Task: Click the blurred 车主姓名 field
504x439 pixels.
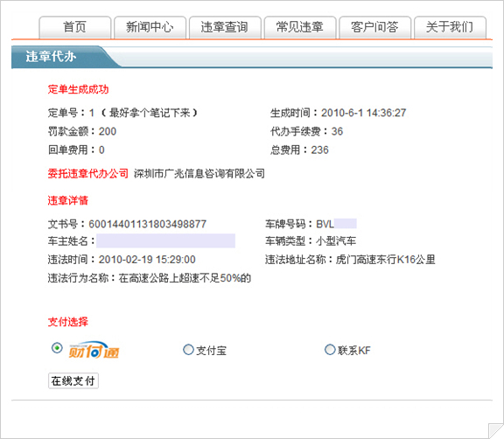Action: (x=166, y=240)
